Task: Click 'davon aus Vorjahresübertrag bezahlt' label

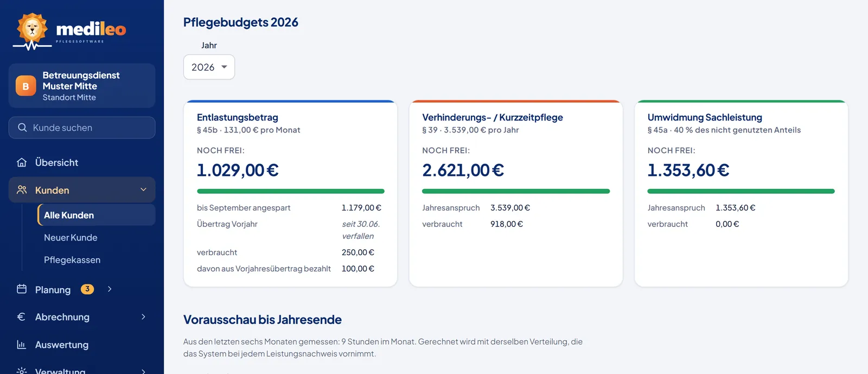Action: (264, 268)
